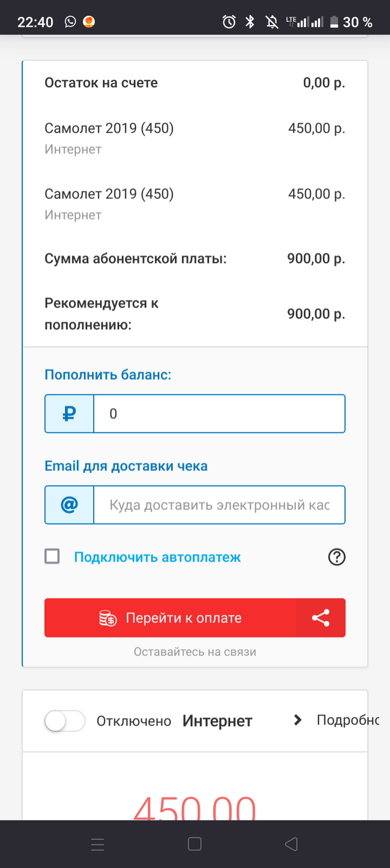Screen dimensions: 390x868
Task: Expand Подробно details chevron
Action: (298, 720)
